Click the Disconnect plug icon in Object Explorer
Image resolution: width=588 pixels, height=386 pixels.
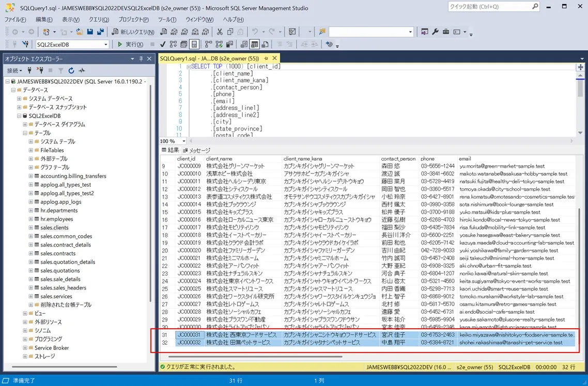pos(40,70)
